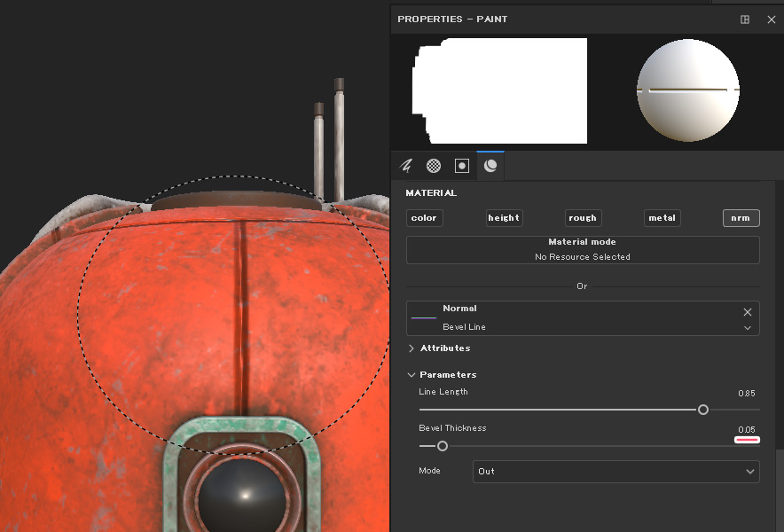Click the Bevel Line normal swatch preview

424,317
